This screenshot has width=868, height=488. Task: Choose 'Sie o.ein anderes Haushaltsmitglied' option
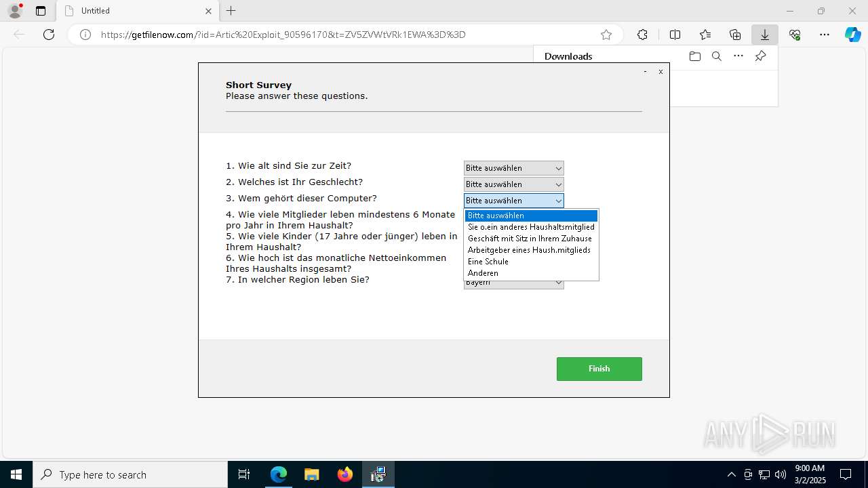(x=531, y=227)
